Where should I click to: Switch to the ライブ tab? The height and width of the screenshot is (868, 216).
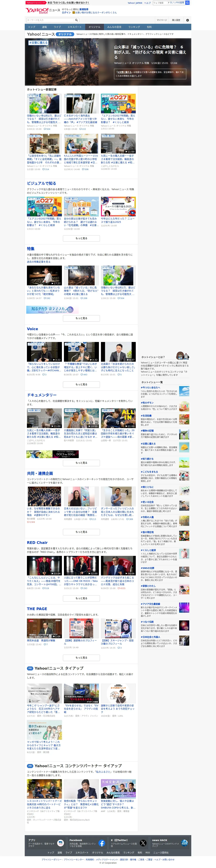pos(58,27)
